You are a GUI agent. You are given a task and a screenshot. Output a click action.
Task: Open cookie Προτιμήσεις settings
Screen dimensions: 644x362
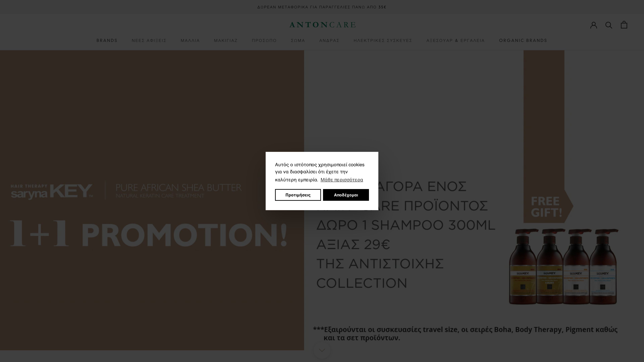tap(298, 195)
